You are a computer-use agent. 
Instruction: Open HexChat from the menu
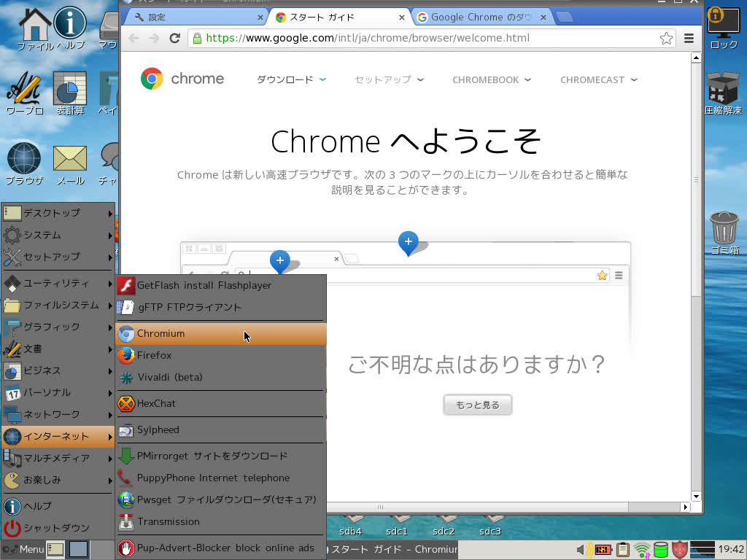[220, 404]
